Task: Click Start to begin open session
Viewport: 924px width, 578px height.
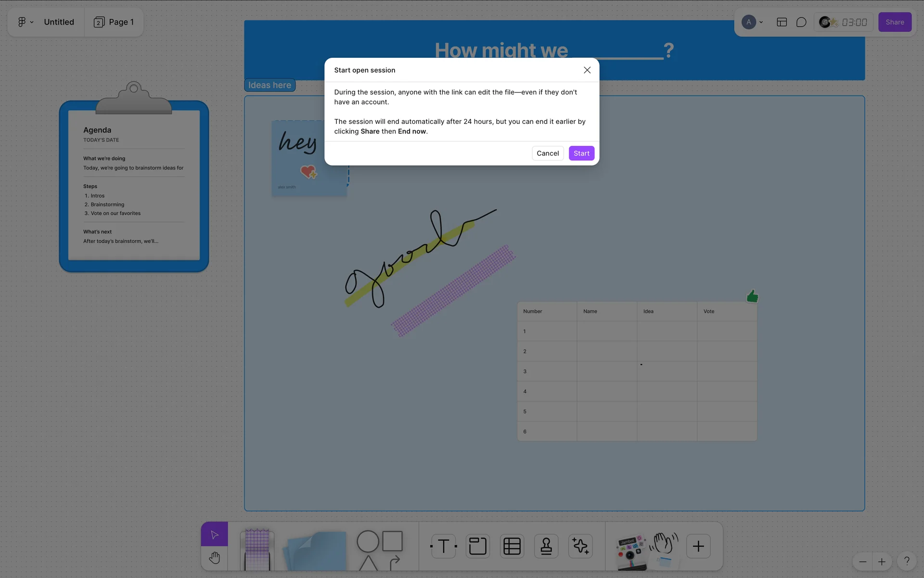Action: (581, 153)
